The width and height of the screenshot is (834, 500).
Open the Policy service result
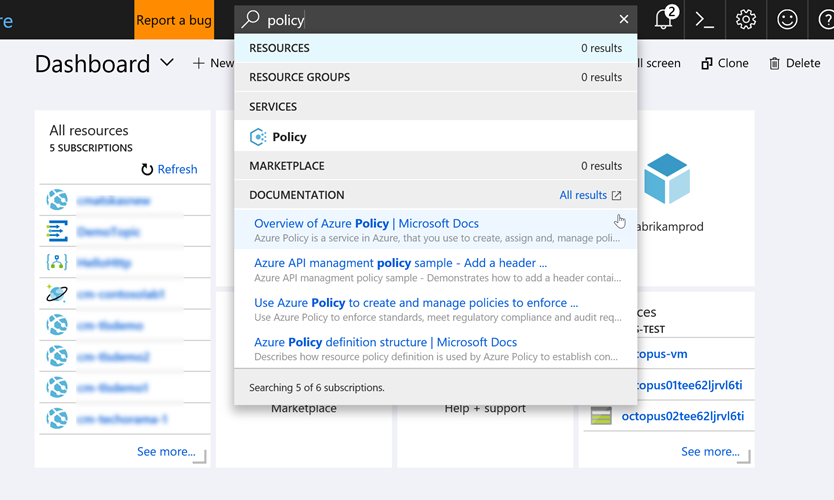(436, 137)
